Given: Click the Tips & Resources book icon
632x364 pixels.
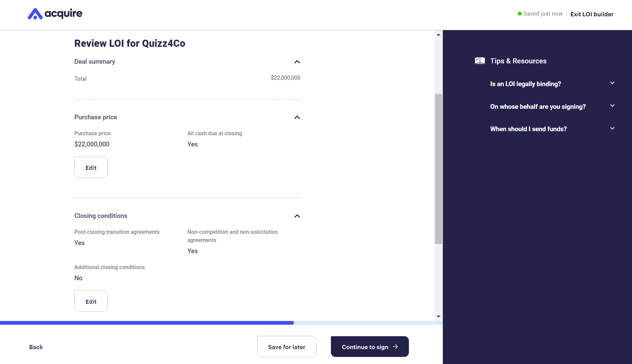Looking at the screenshot, I should [480, 60].
